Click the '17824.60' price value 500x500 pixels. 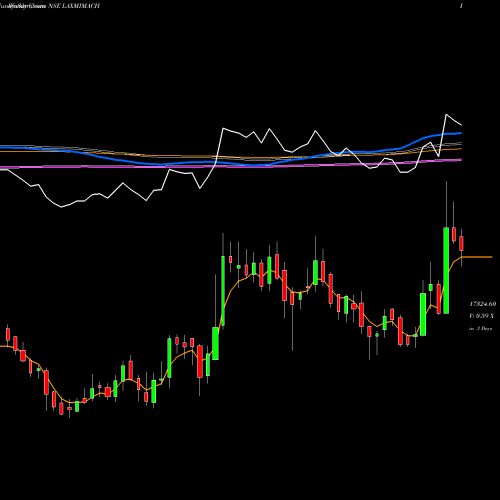pos(483,304)
